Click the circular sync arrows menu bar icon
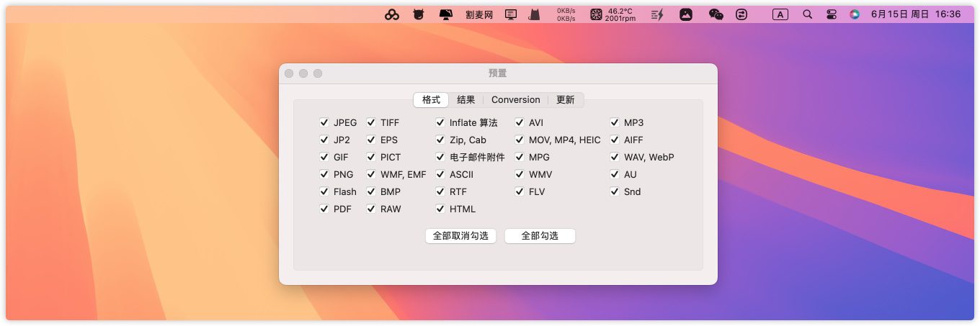 click(x=741, y=14)
